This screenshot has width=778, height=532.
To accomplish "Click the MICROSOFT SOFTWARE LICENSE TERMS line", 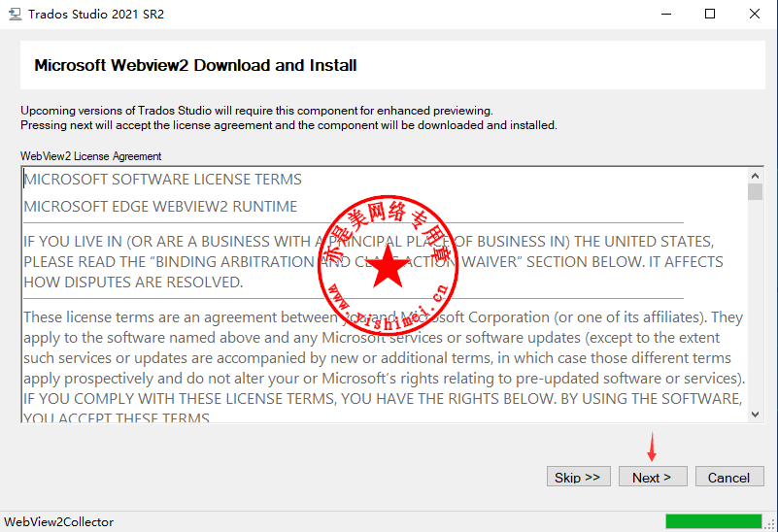I will coord(162,180).
